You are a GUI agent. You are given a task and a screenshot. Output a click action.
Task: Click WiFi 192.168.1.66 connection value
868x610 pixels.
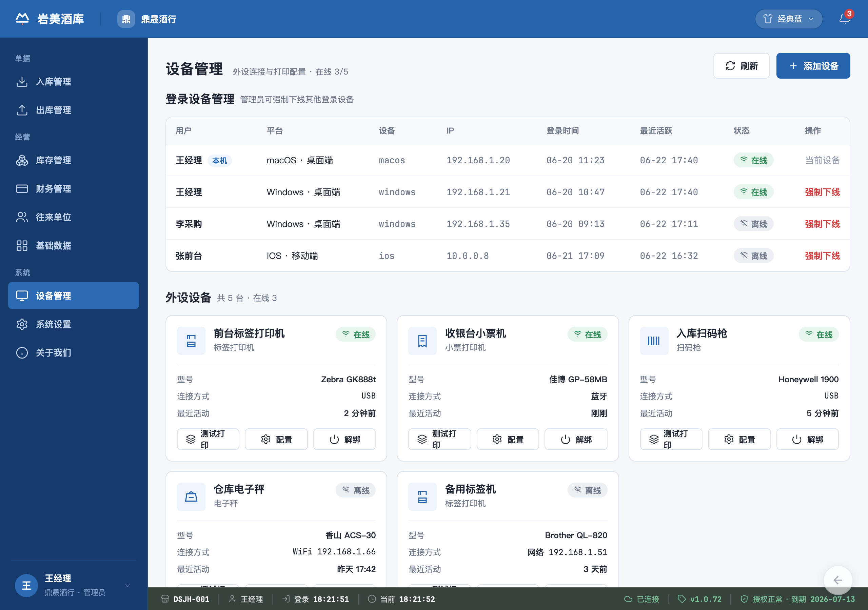click(334, 552)
